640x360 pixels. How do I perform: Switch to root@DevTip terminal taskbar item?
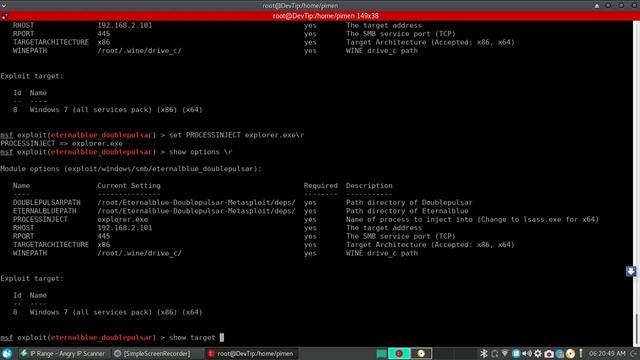coord(251,353)
